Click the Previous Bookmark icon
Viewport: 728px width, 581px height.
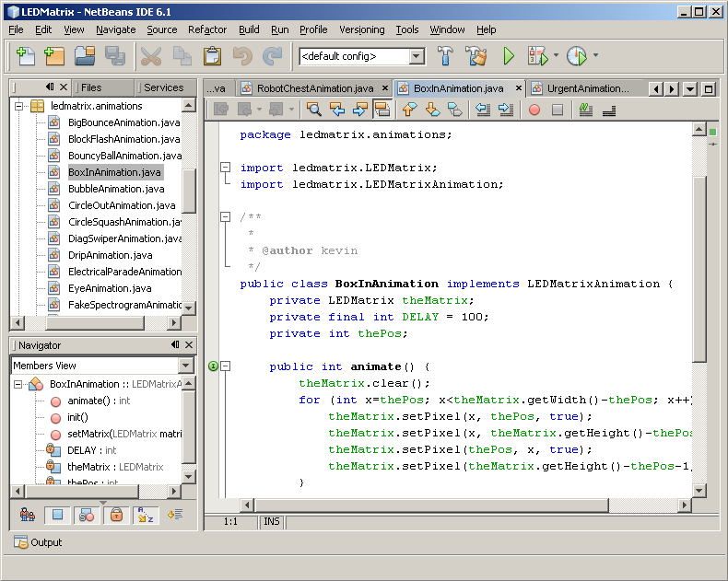tap(409, 110)
